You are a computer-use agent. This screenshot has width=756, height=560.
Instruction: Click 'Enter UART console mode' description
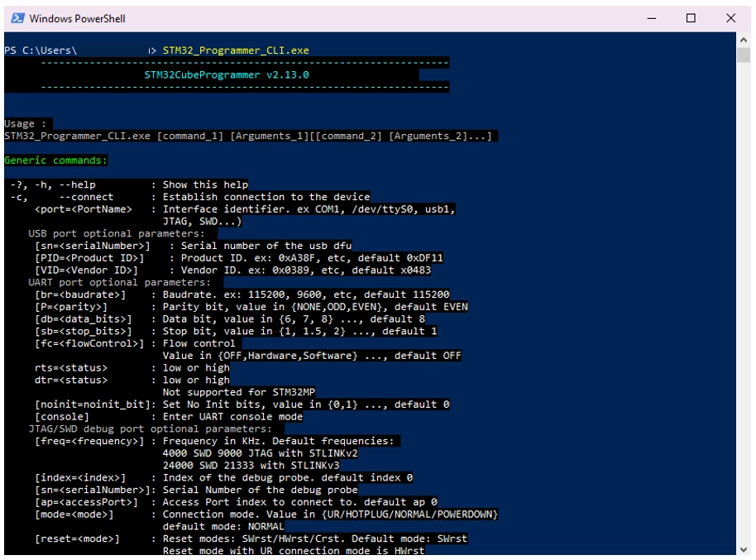point(233,416)
